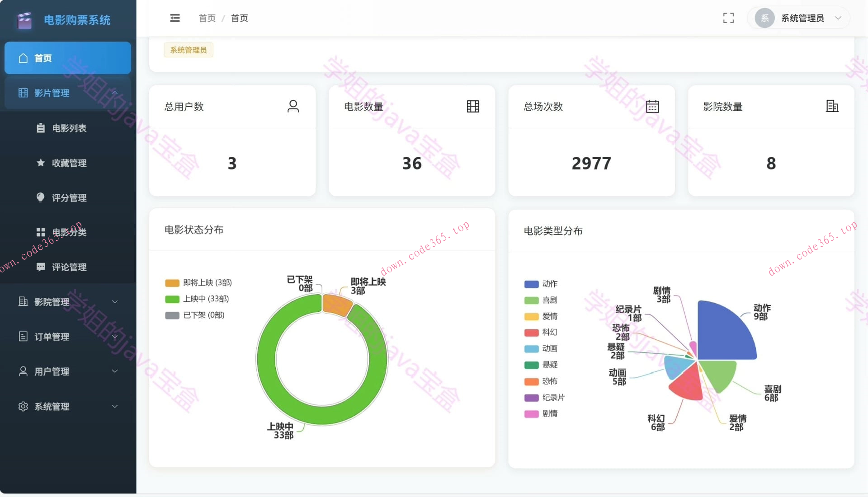Toggle 动作 legend in type chart
Screen dimensions: 868x497
coord(541,284)
